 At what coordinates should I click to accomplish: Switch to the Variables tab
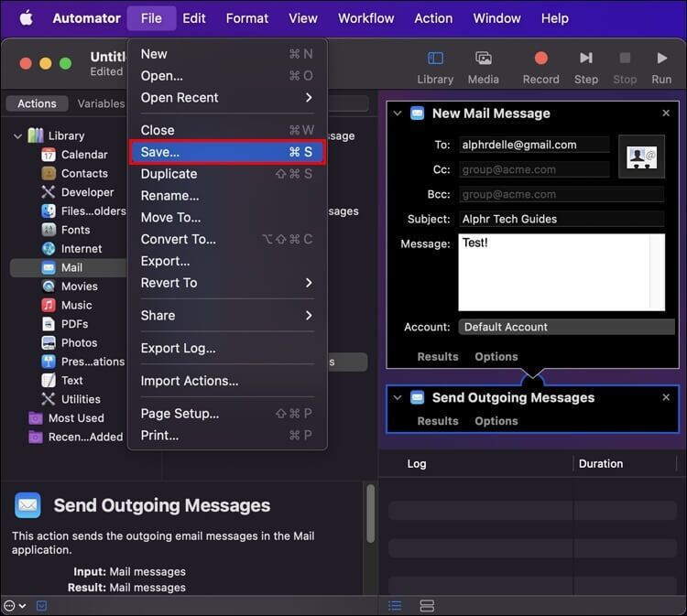point(101,103)
